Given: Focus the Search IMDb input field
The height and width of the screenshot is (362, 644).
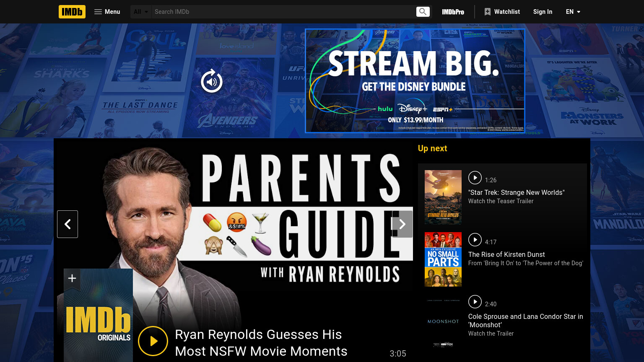Looking at the screenshot, I should pos(283,12).
